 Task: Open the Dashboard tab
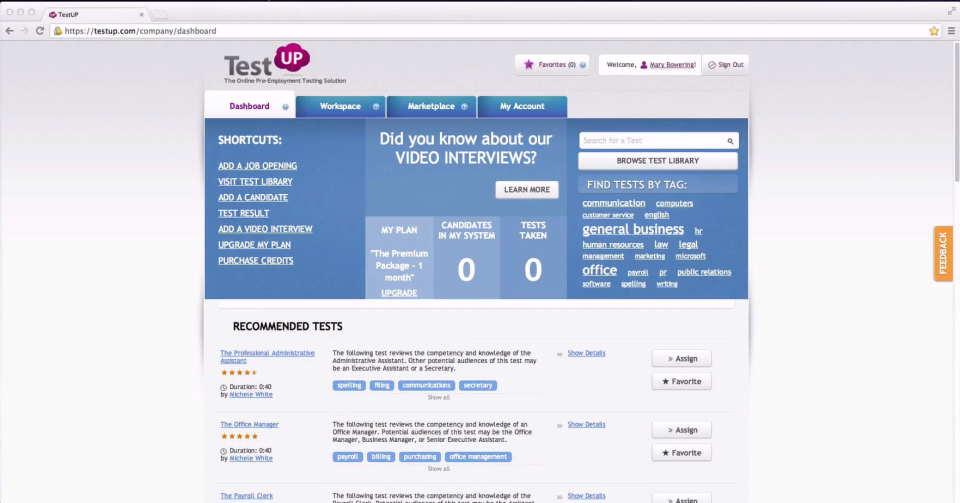(250, 106)
